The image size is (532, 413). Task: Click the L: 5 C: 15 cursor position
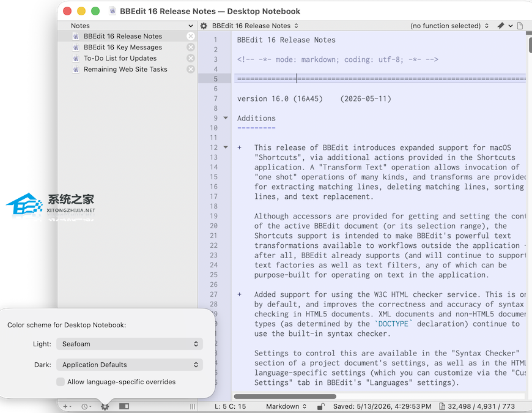[230, 406]
